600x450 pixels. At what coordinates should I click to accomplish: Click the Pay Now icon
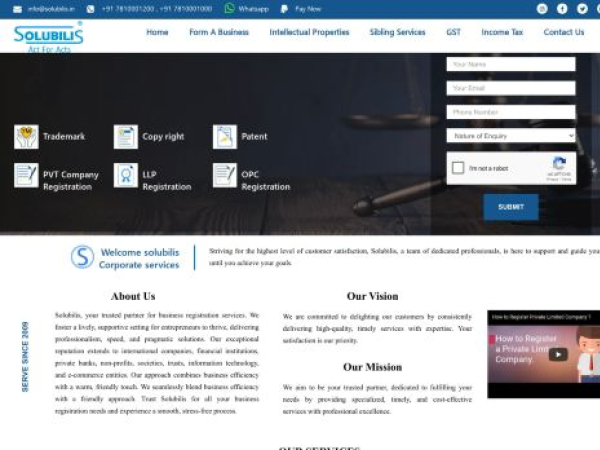284,9
